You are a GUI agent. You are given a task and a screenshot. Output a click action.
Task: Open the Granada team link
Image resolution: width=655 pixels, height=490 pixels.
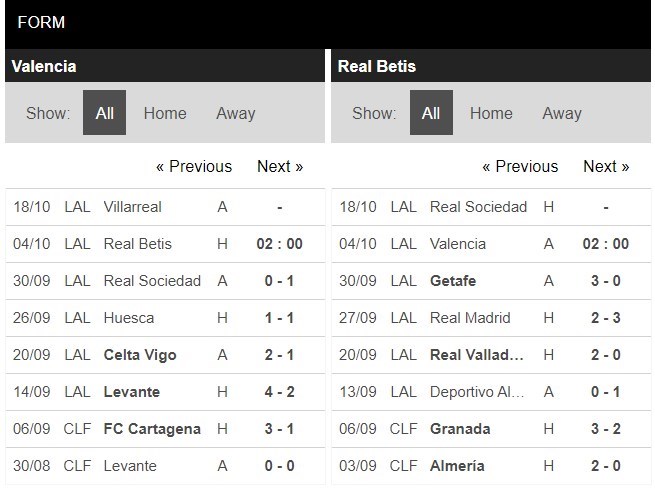460,429
